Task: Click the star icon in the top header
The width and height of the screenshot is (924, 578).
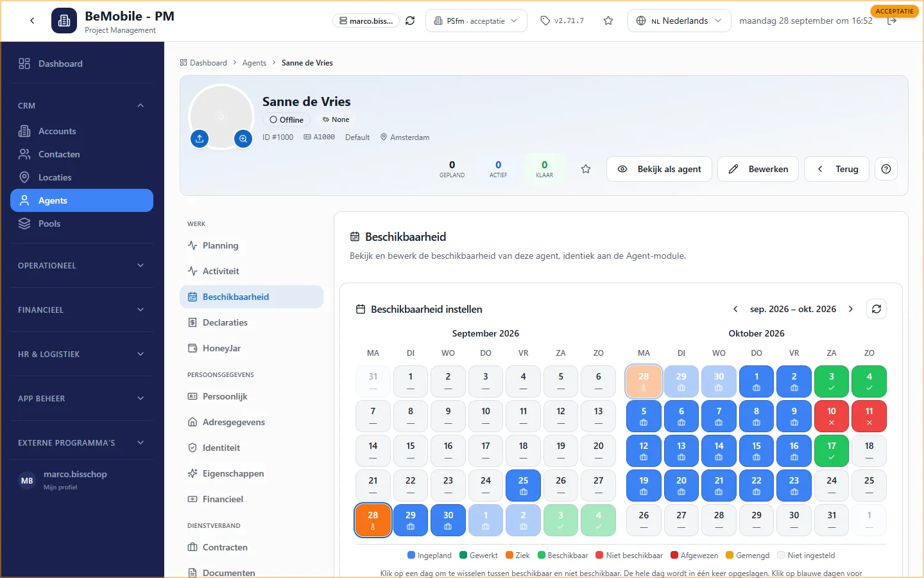Action: [x=608, y=21]
